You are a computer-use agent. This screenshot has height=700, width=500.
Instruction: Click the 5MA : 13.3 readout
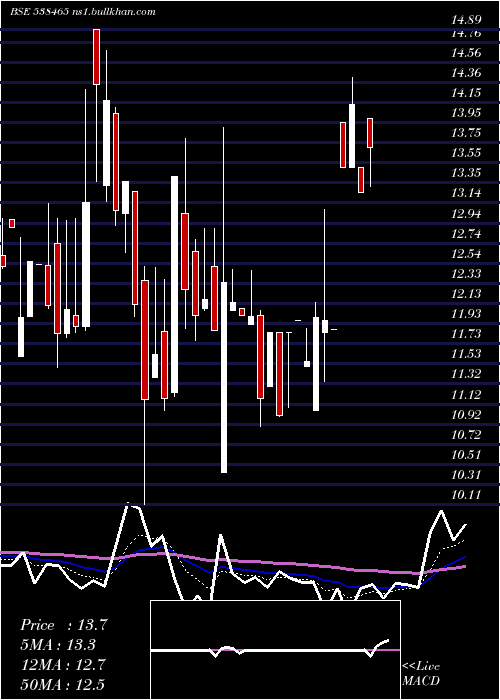click(x=58, y=645)
